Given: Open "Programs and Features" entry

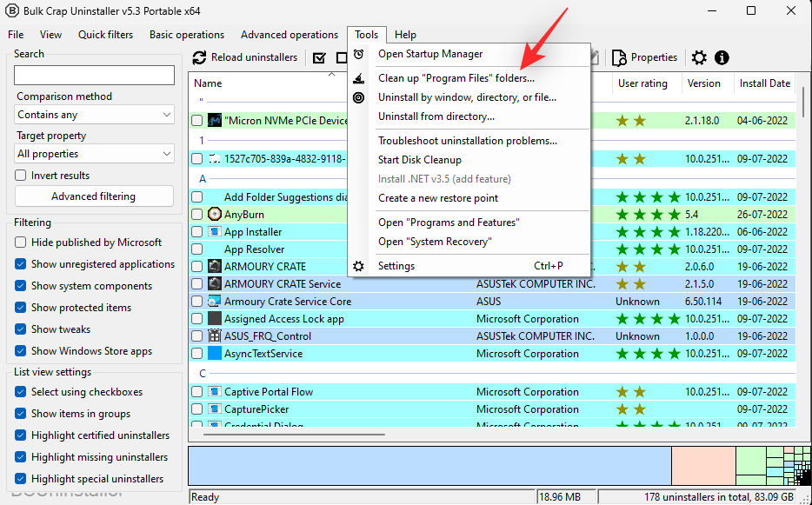Looking at the screenshot, I should (449, 223).
